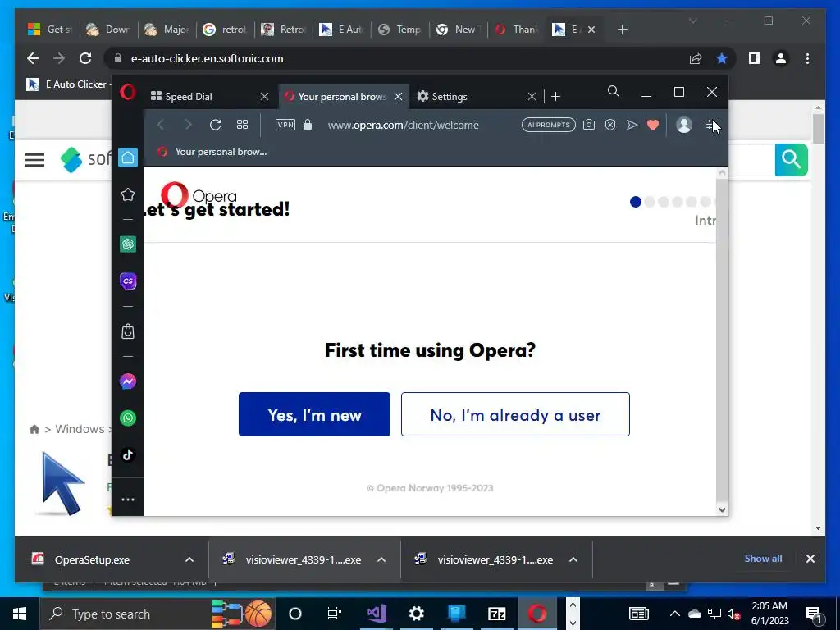Open ChatGPT in Opera sidebar
Image resolution: width=840 pixels, height=630 pixels.
coord(127,244)
